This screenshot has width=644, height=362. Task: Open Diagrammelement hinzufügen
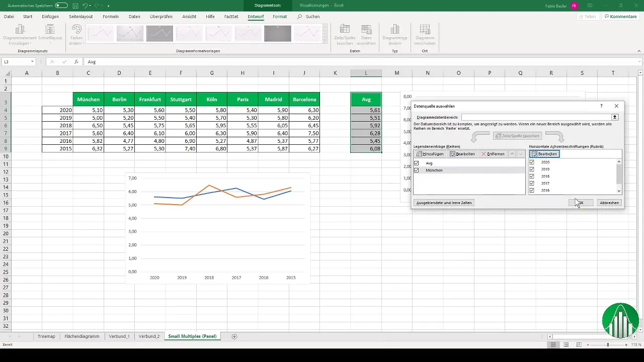(x=20, y=34)
